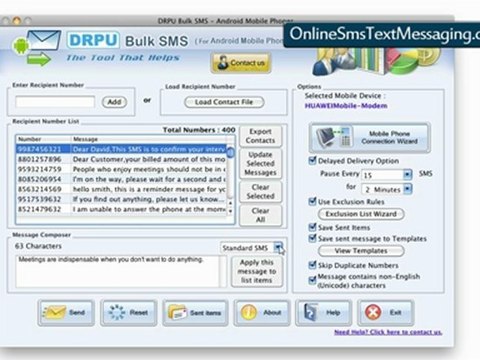The height and width of the screenshot is (360, 480).
Task: Open Sent Items folder button
Action: pos(195,313)
